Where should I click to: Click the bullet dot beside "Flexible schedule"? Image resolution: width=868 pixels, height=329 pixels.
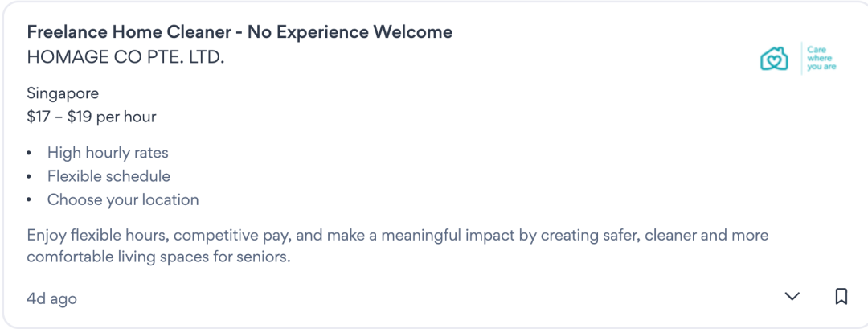(30, 176)
